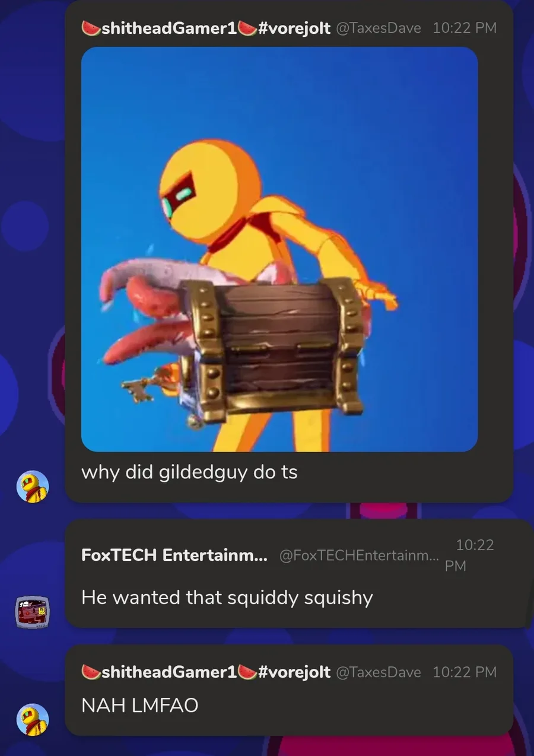Select the 'He wanted that squiddy squishy' message

pos(227,598)
